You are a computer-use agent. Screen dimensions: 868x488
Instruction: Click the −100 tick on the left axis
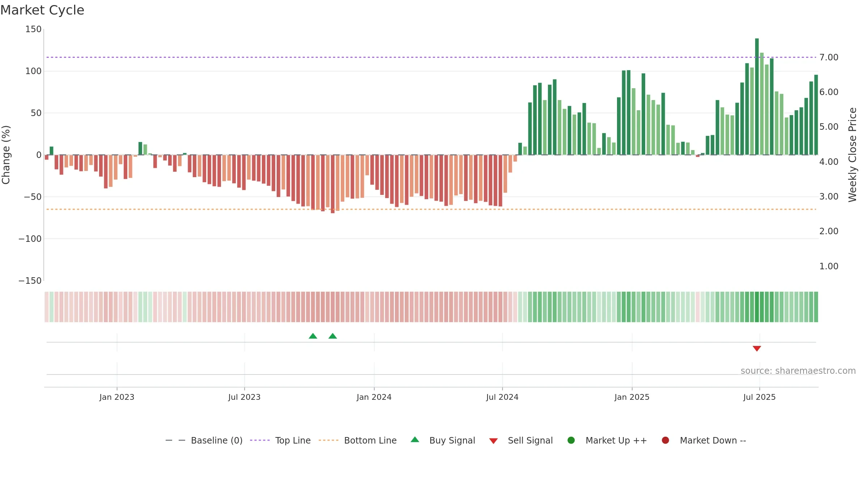30,239
